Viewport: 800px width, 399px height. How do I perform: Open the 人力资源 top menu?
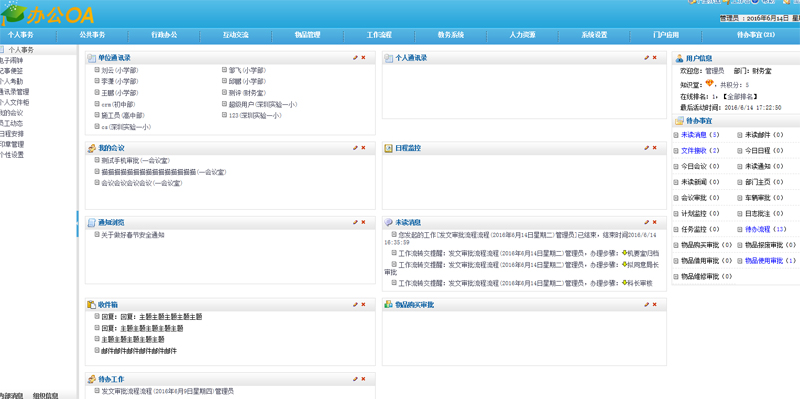tap(523, 35)
